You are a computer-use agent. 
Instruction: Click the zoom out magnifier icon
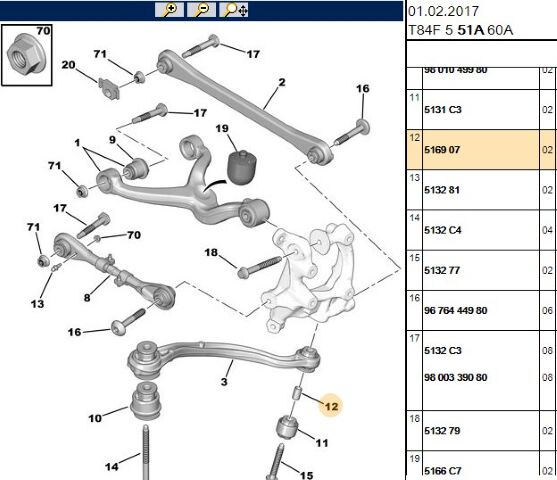(201, 10)
